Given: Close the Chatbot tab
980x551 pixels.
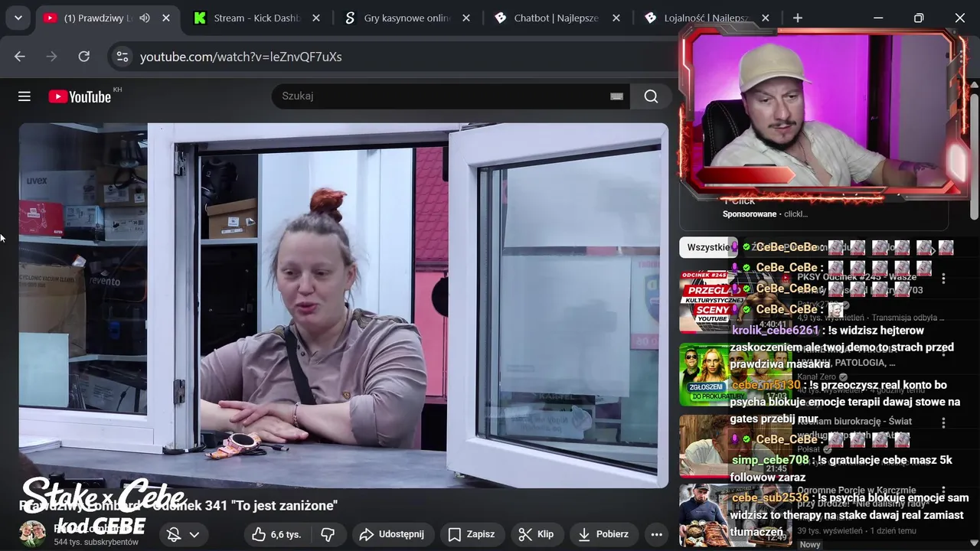Looking at the screenshot, I should 616,18.
